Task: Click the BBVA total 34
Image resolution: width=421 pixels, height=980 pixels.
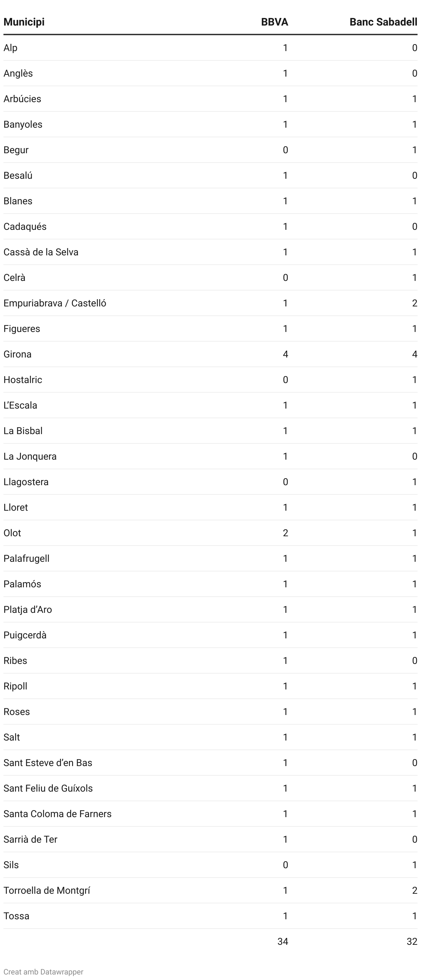Action: click(283, 942)
